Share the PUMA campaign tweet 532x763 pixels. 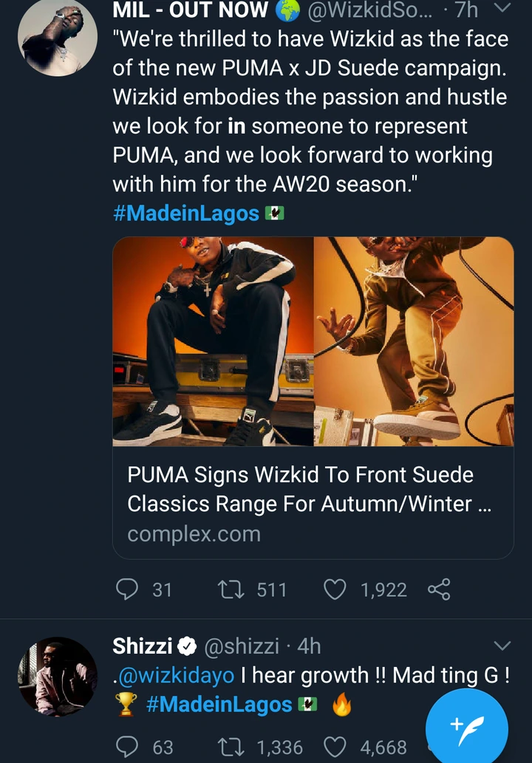coord(439,589)
